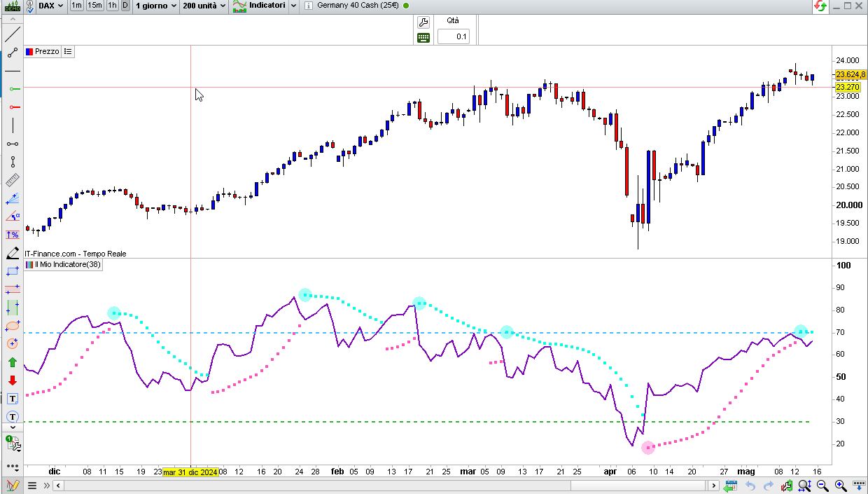Image resolution: width=868 pixels, height=494 pixels.
Task: Expand more tools down chevron in sidebar
Action: [13, 427]
